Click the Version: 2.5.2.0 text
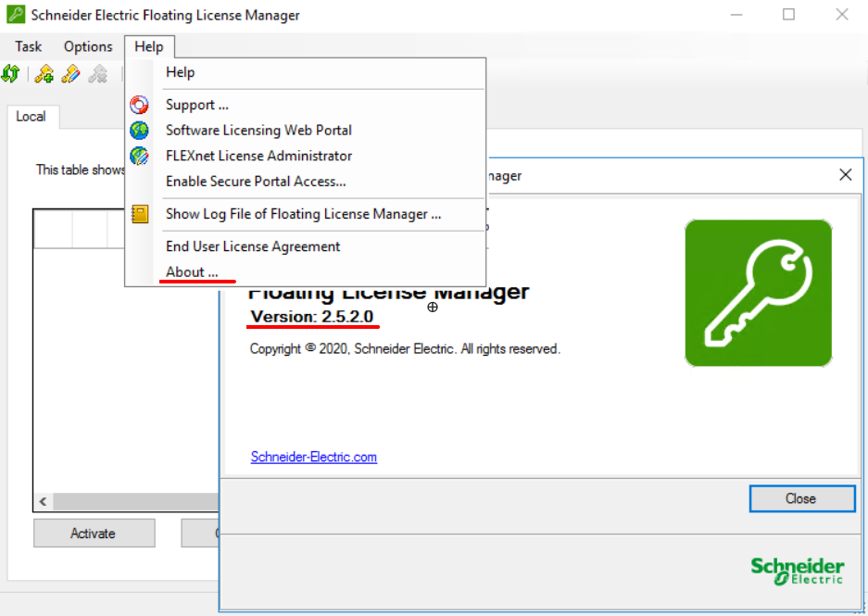Image resolution: width=868 pixels, height=616 pixels. coord(312,317)
